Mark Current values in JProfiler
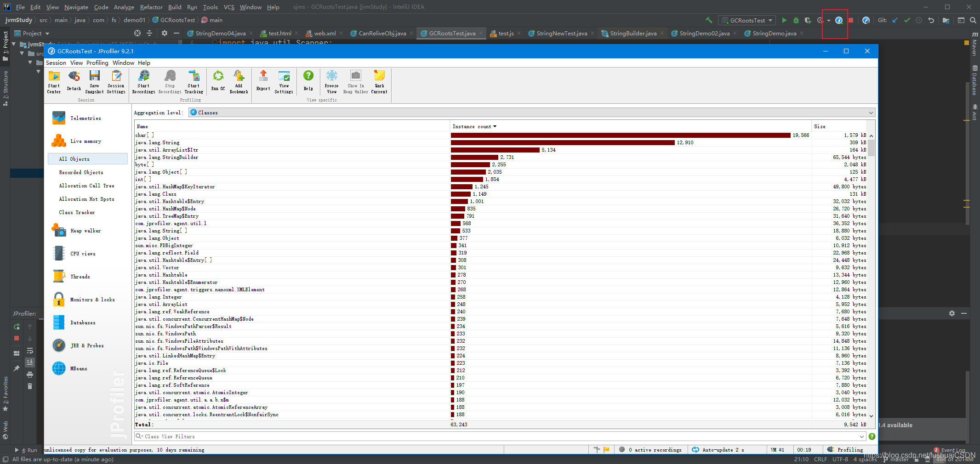 pyautogui.click(x=379, y=82)
